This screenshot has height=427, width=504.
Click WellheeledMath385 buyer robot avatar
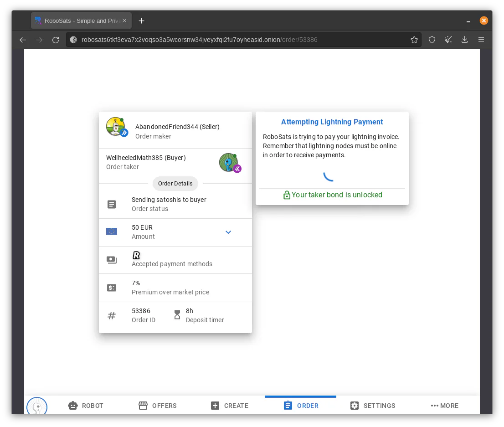pos(230,163)
